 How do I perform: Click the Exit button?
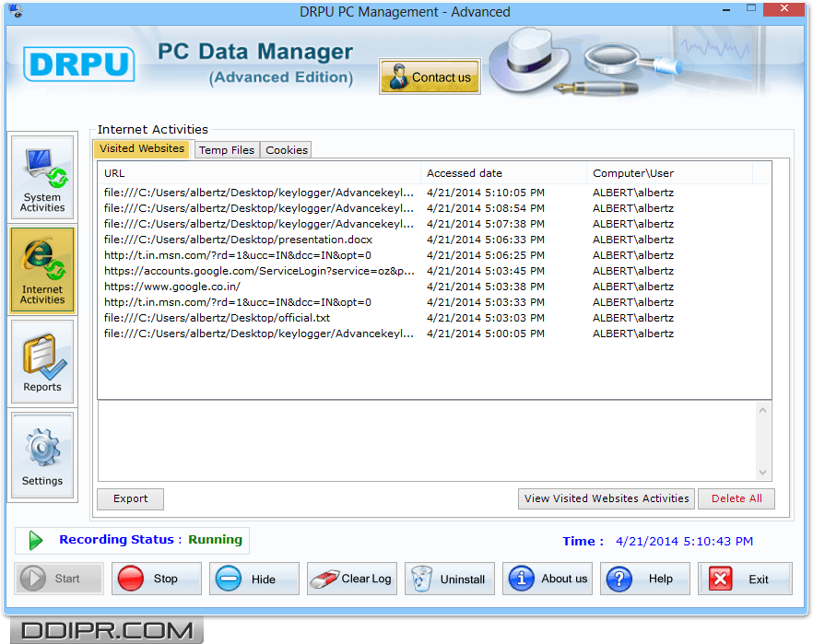coord(745,579)
